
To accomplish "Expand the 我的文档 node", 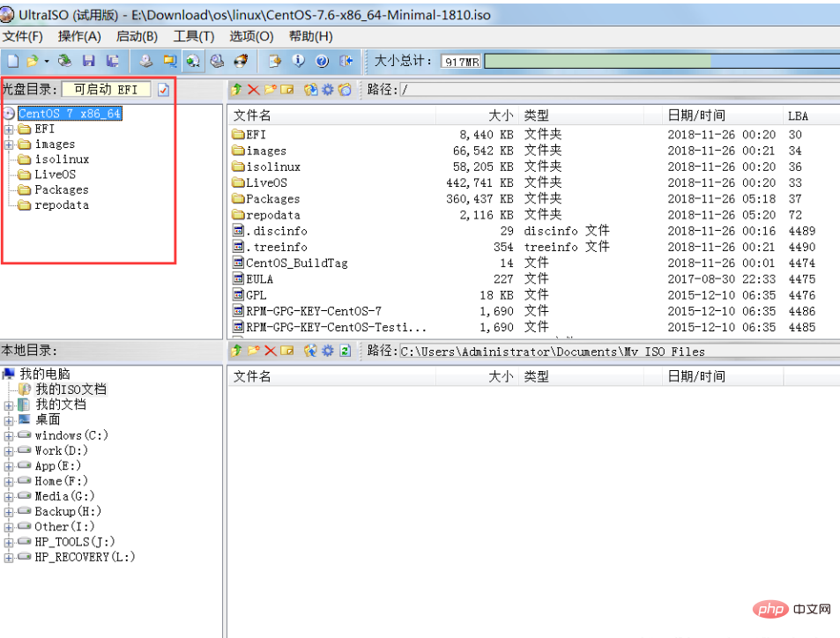I will pyautogui.click(x=9, y=405).
